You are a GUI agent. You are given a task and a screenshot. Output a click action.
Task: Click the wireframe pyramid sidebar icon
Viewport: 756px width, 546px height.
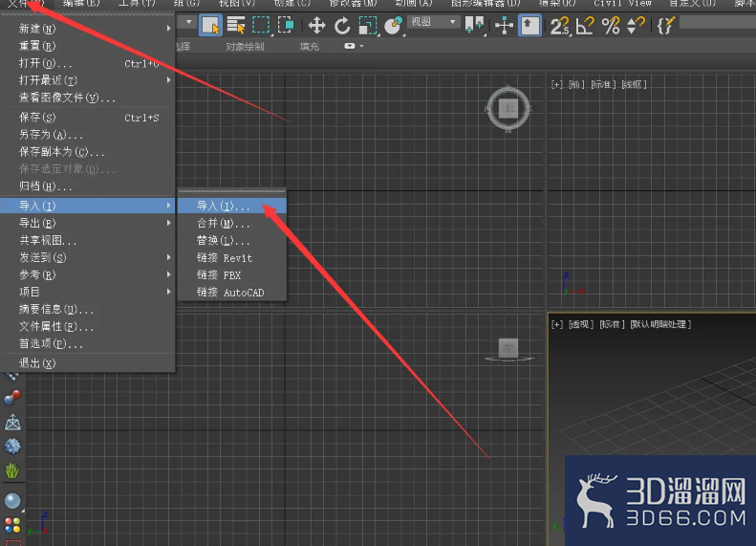coord(12,422)
